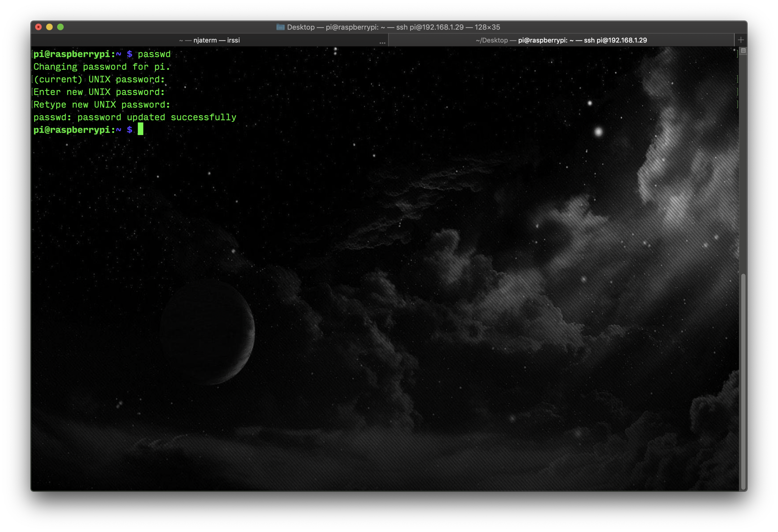Click the green block cursor at the prompt
The height and width of the screenshot is (532, 778).
coord(141,129)
